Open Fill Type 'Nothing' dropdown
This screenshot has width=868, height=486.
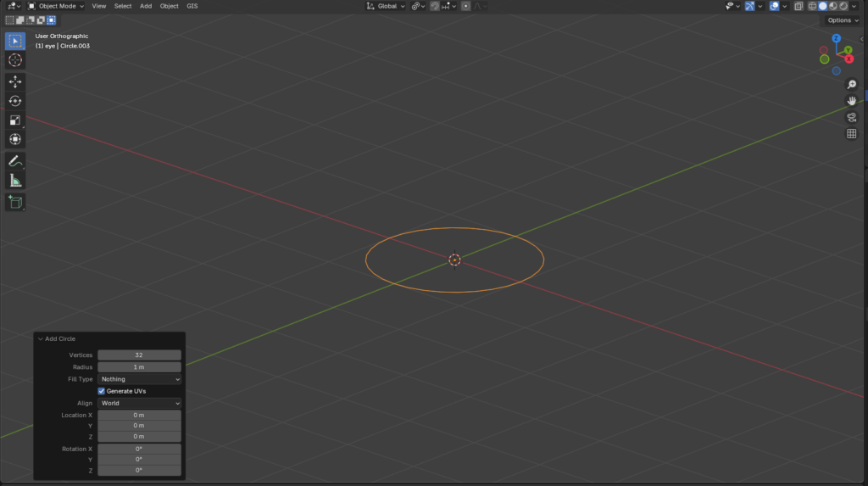tap(140, 379)
